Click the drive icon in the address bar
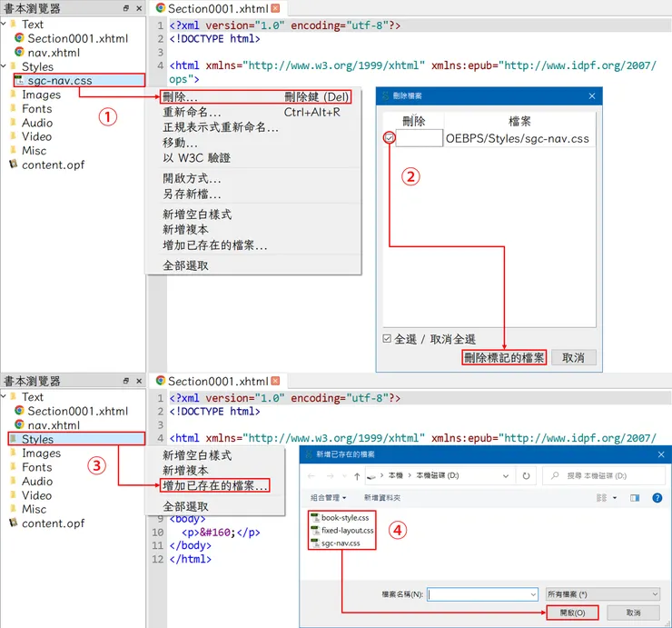Image resolution: width=672 pixels, height=628 pixels. click(371, 476)
